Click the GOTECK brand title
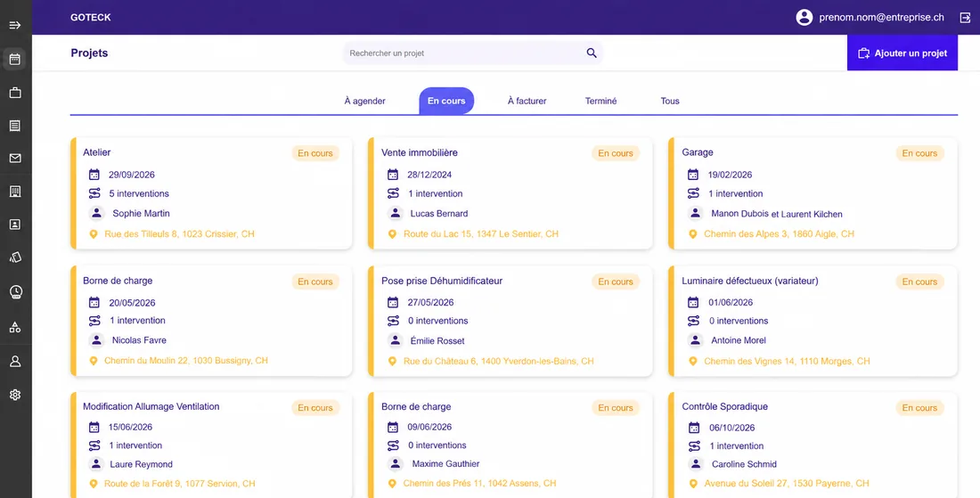 (x=91, y=18)
